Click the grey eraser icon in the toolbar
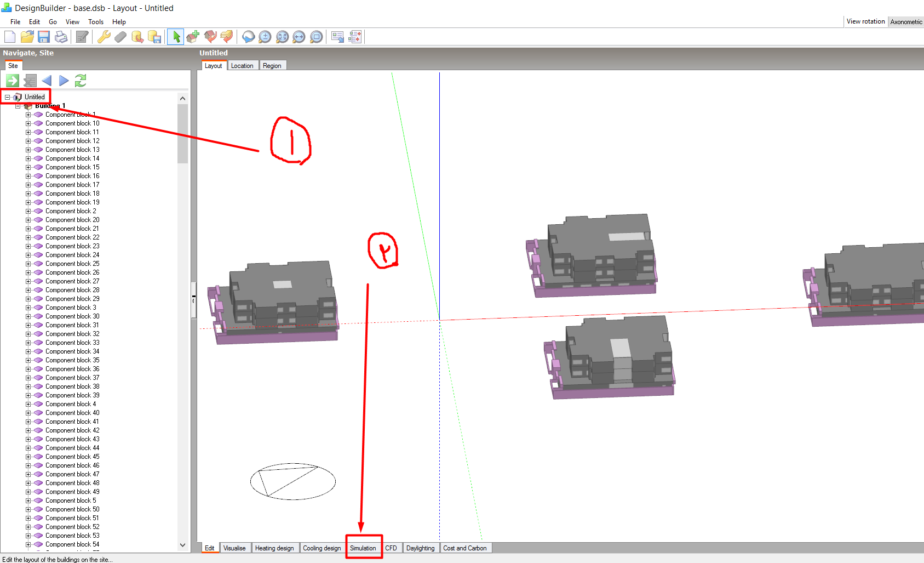 point(120,37)
